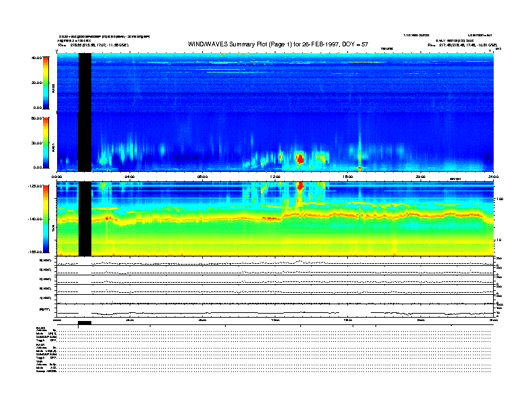Click the 100 label on TNR right axis
This screenshot has height=411, width=532.
point(500,199)
